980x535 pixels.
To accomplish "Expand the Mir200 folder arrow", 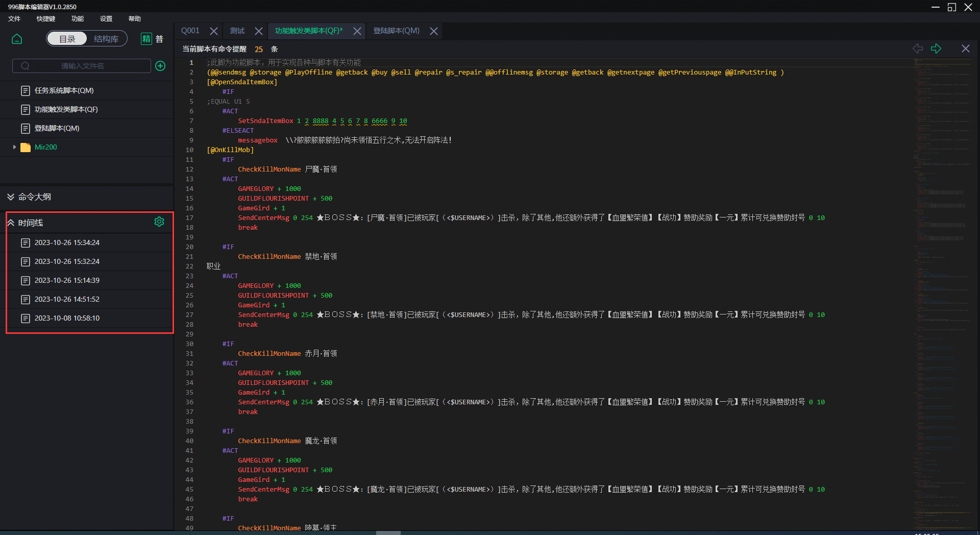I will click(x=14, y=147).
